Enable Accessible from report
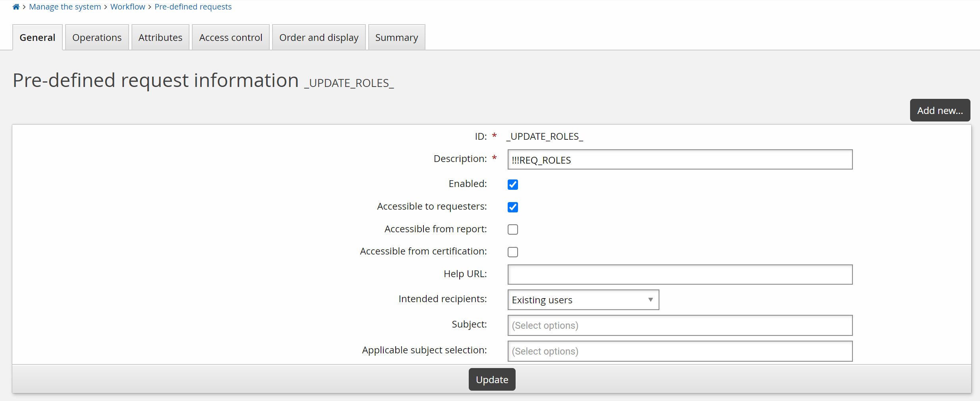 coord(512,229)
